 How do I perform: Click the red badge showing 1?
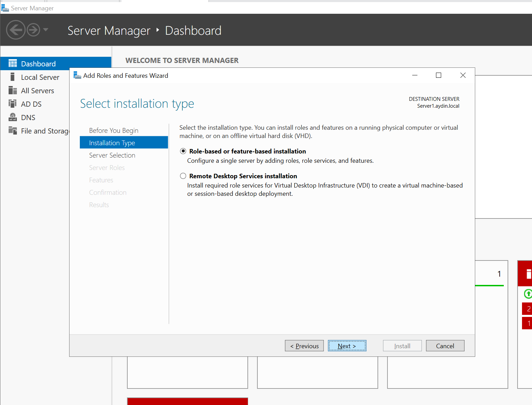click(527, 323)
